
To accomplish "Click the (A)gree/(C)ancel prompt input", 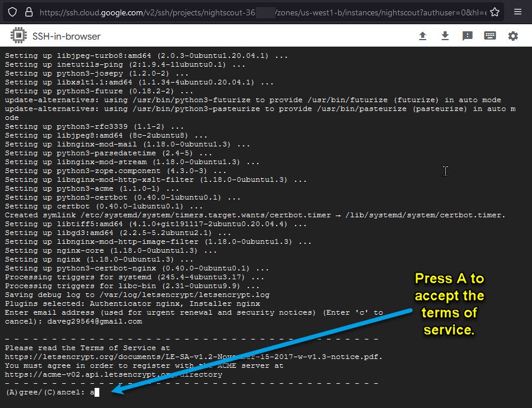I will click(x=96, y=392).
